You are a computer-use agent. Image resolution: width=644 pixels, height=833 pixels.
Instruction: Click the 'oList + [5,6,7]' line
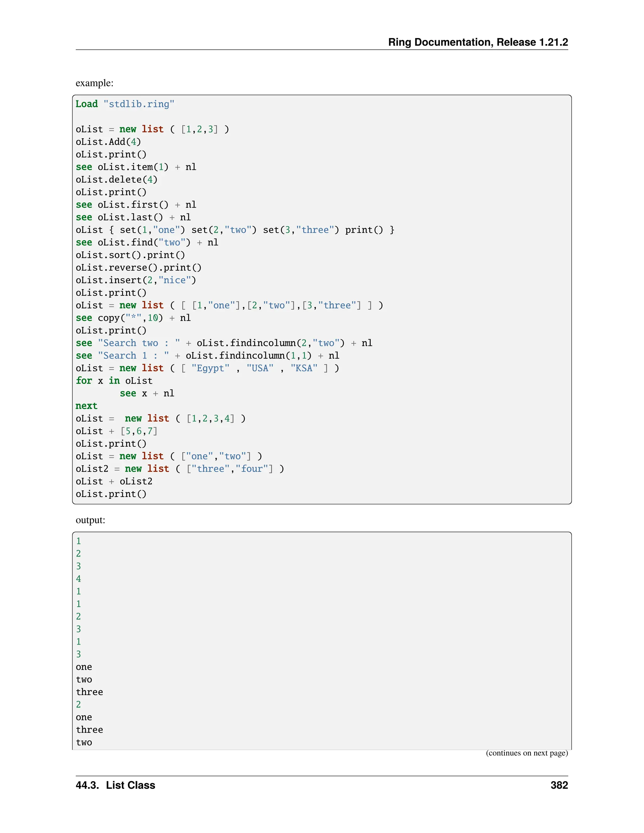click(x=116, y=431)
